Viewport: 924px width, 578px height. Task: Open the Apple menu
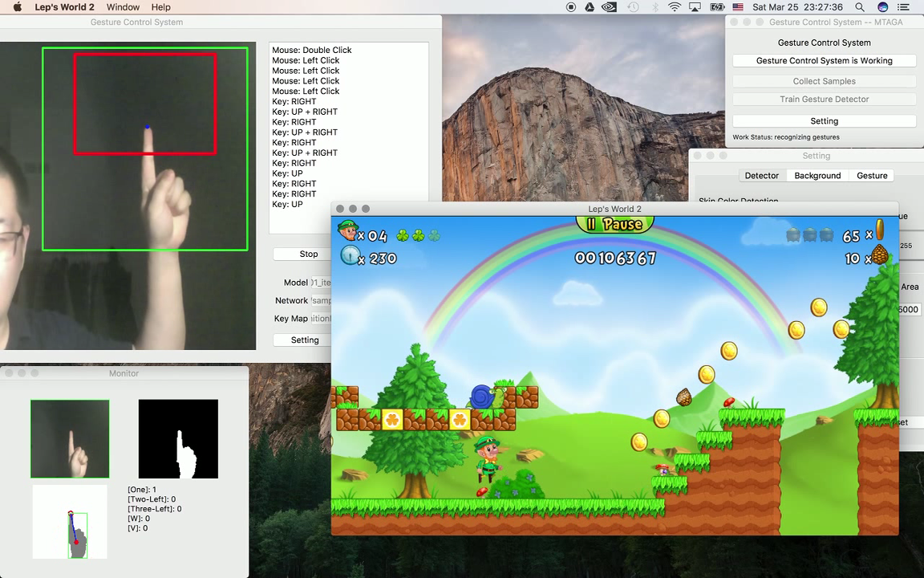click(17, 7)
